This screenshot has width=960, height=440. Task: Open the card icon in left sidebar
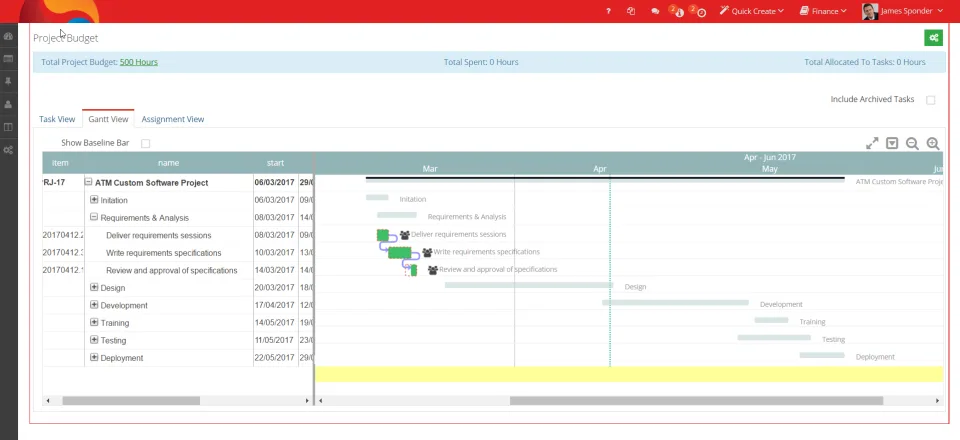point(8,59)
